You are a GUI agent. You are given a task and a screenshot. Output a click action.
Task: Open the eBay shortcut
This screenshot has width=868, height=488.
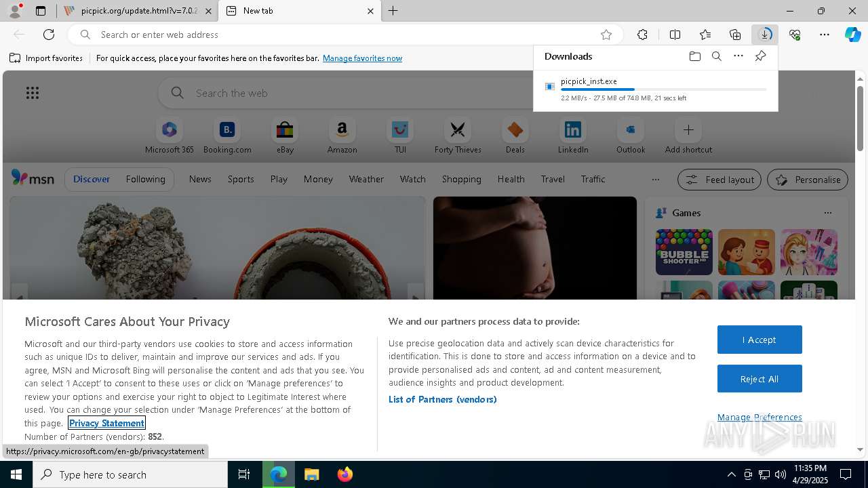285,136
